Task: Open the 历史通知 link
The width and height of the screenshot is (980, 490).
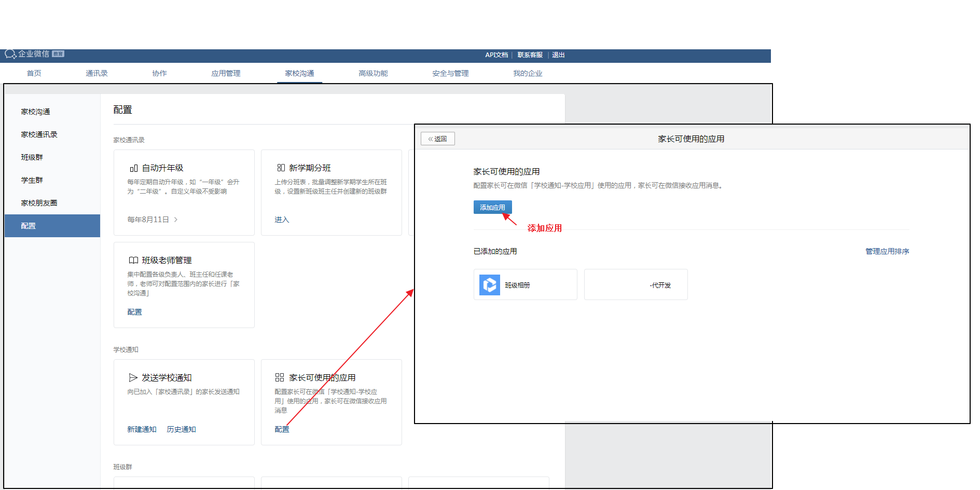Action: coord(181,429)
